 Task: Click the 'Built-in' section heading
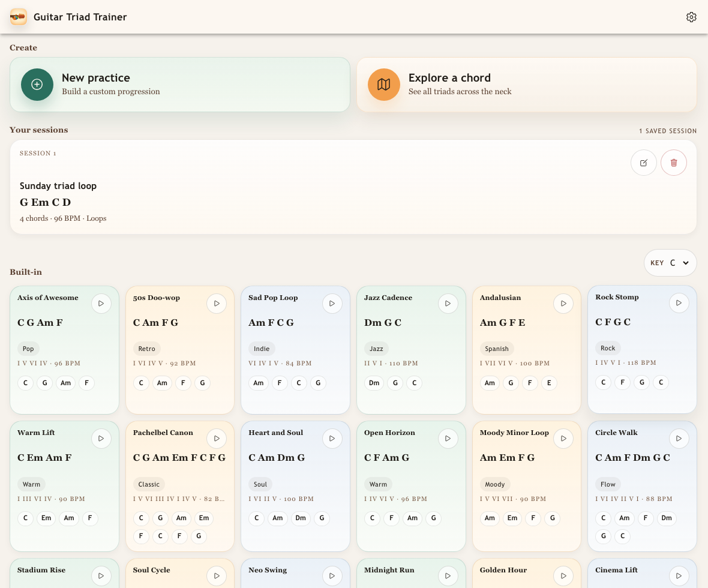point(26,272)
